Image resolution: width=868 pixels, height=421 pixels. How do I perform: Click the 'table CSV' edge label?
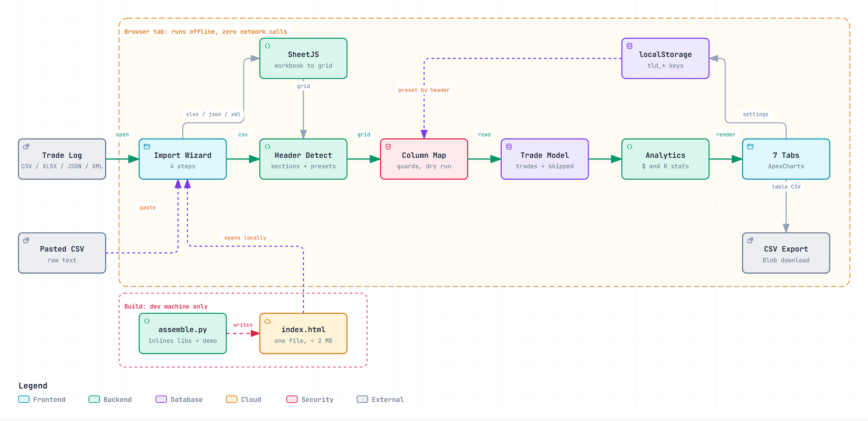click(x=786, y=187)
